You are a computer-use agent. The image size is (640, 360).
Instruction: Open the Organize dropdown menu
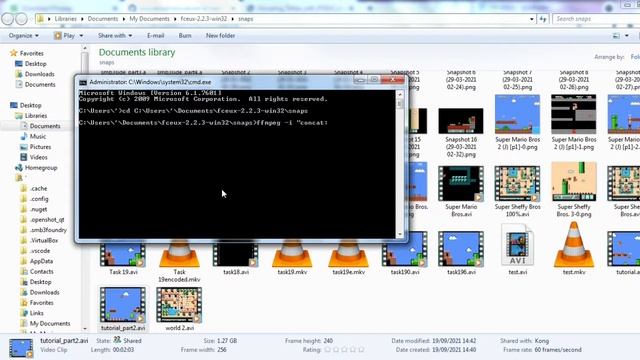(24, 36)
